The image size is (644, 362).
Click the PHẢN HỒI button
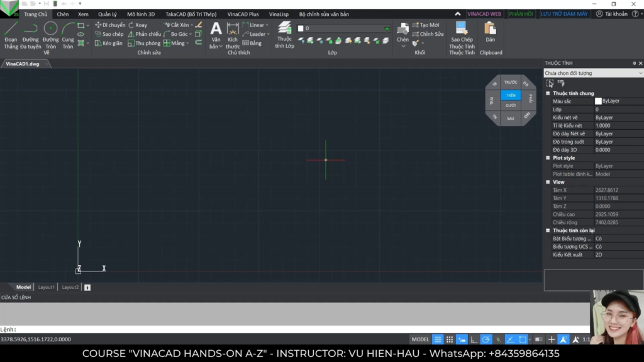[x=521, y=14]
